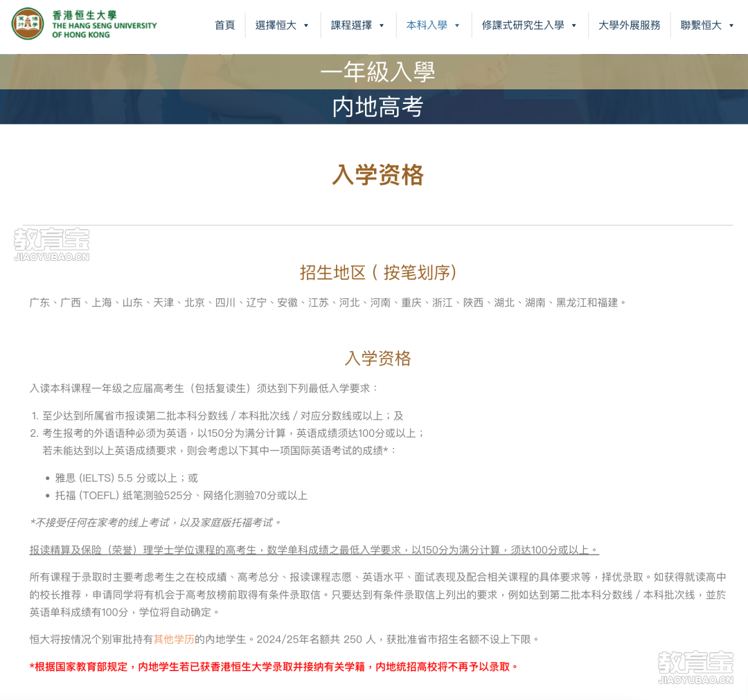
Task: Click the 招生地区 (按笔划序) heading
Action: click(x=377, y=272)
